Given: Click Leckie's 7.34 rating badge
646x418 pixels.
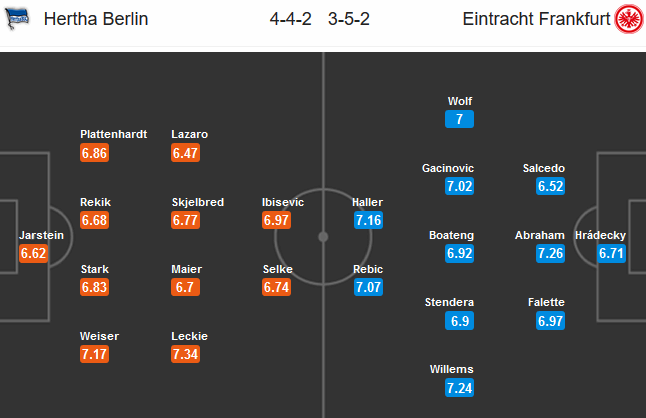Looking at the screenshot, I should tap(186, 355).
